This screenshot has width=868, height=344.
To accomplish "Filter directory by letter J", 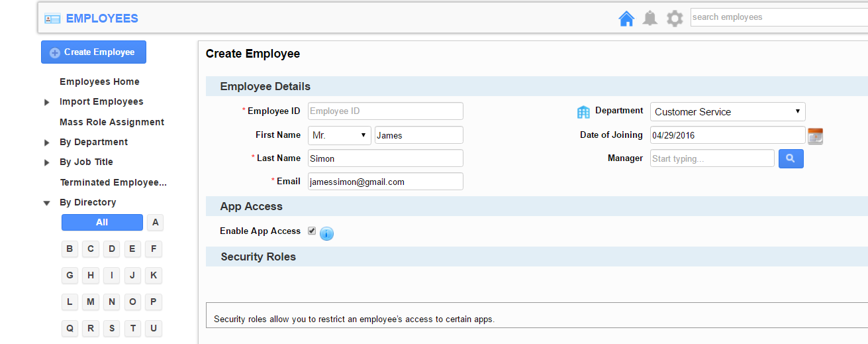I will pyautogui.click(x=132, y=276).
